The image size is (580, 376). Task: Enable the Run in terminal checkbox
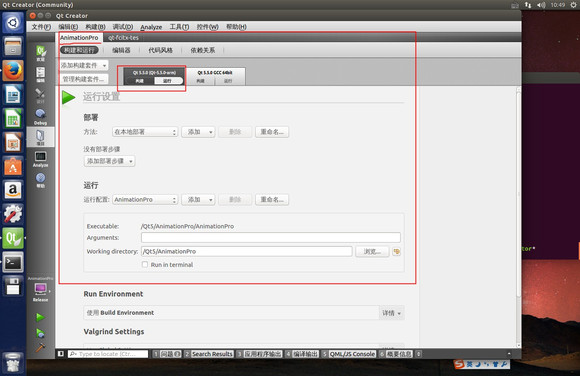click(145, 264)
